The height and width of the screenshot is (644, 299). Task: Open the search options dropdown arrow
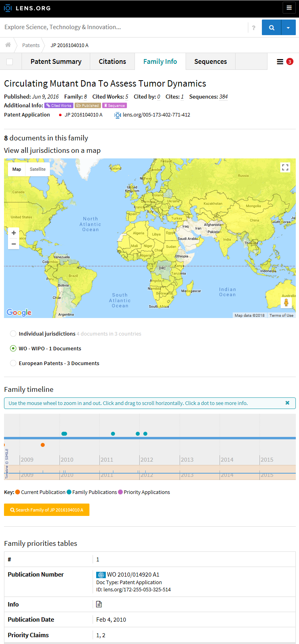point(288,28)
